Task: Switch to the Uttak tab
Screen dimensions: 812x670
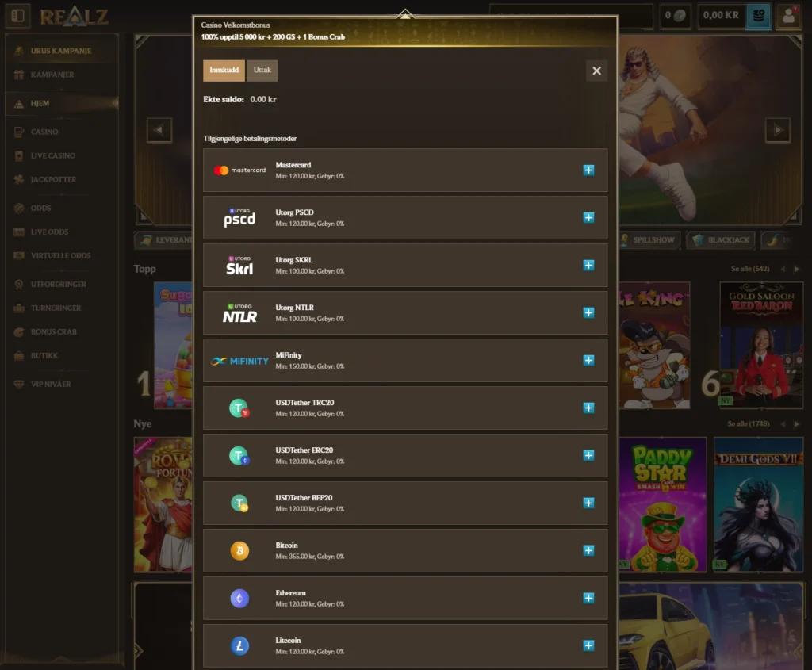Action: pyautogui.click(x=262, y=71)
